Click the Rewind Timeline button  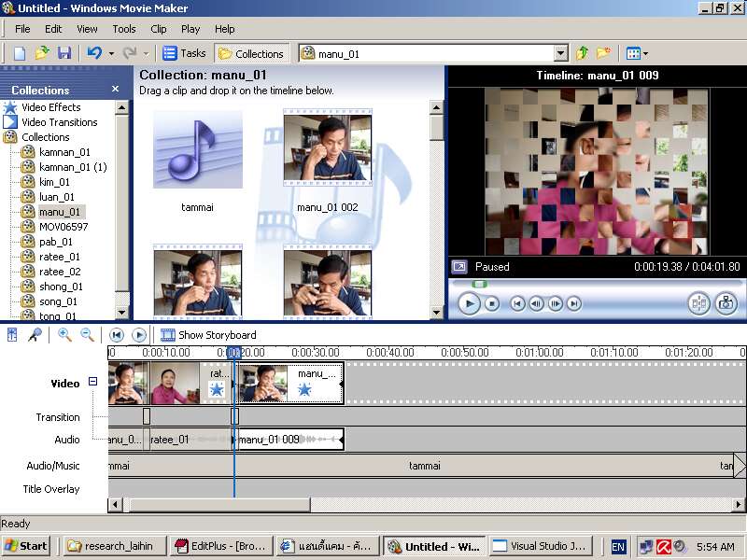117,335
